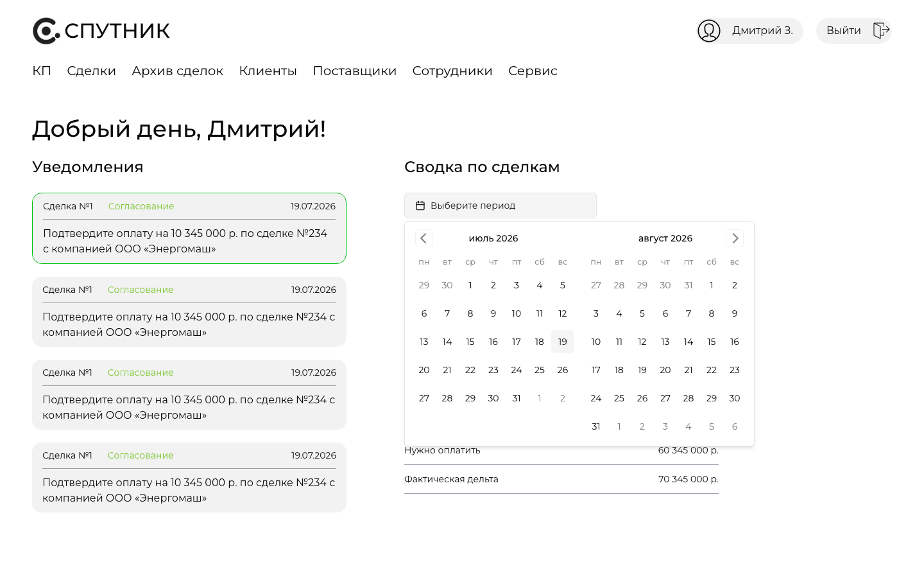924x578 pixels.
Task: Select August 9 in the calendar
Action: pos(735,313)
